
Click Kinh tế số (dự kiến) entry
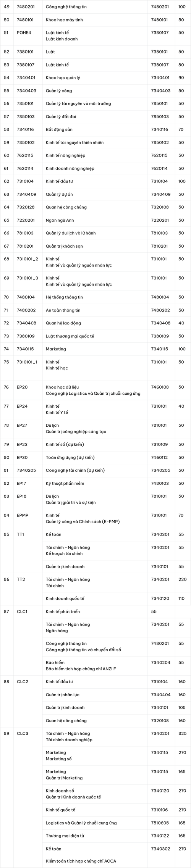click(x=65, y=444)
